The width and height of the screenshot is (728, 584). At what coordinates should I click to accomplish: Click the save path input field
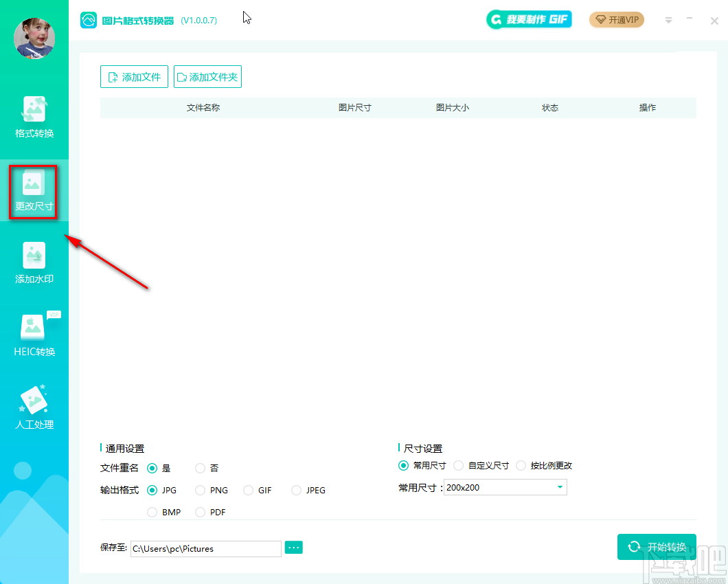[205, 548]
